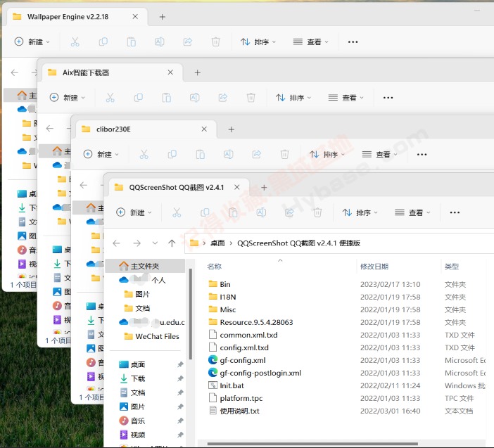The width and height of the screenshot is (494, 448).
Task: Click Delete icon in Wallpaper Engine window
Action: click(216, 42)
